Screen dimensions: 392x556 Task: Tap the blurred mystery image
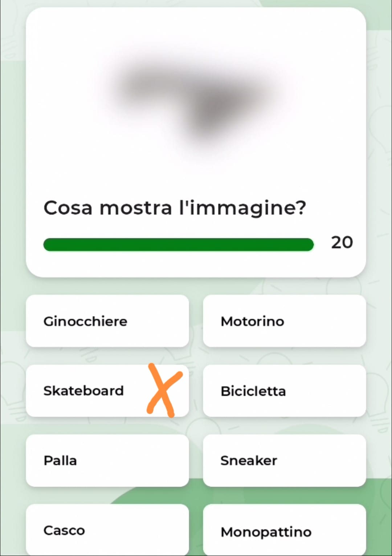point(196,102)
